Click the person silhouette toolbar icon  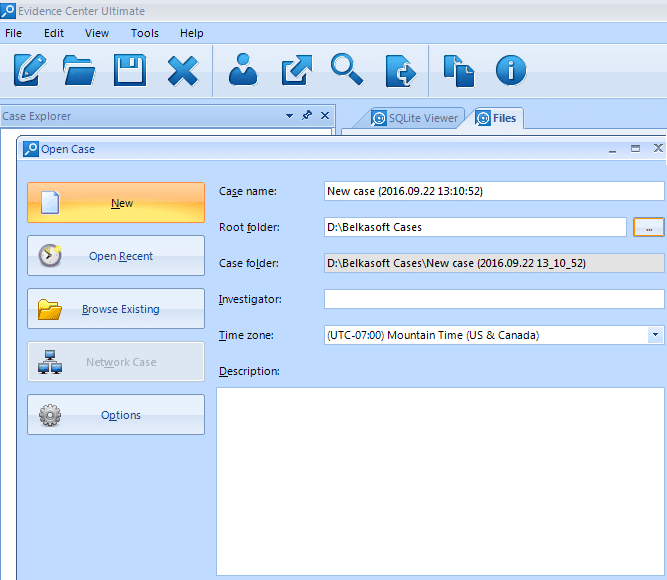pos(243,70)
